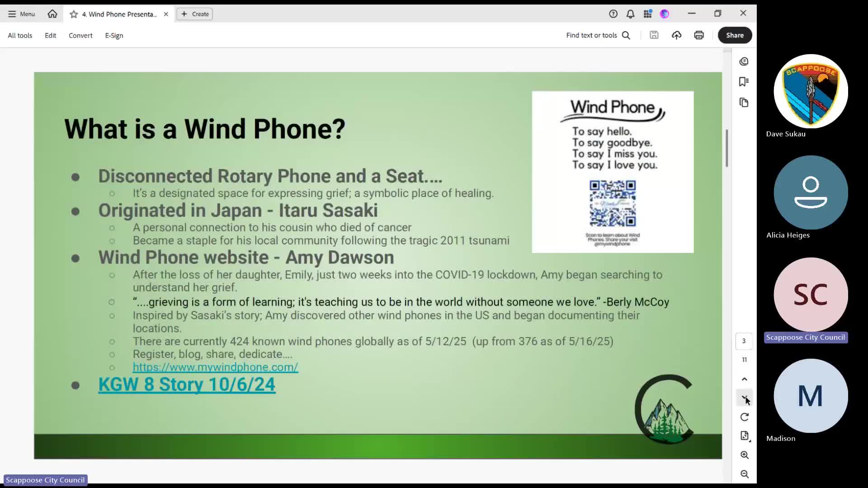Viewport: 868px width, 488px height.
Task: Click the upload to cloud icon
Action: click(676, 35)
